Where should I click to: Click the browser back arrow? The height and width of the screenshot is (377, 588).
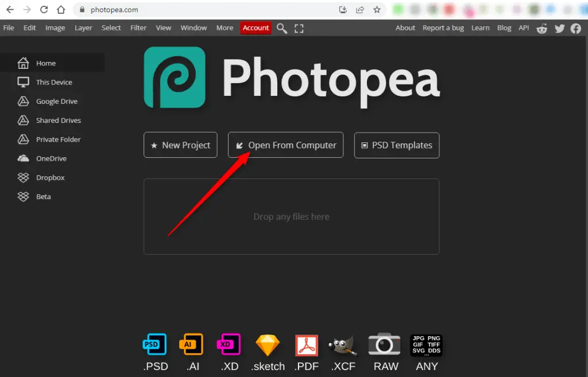pyautogui.click(x=10, y=10)
